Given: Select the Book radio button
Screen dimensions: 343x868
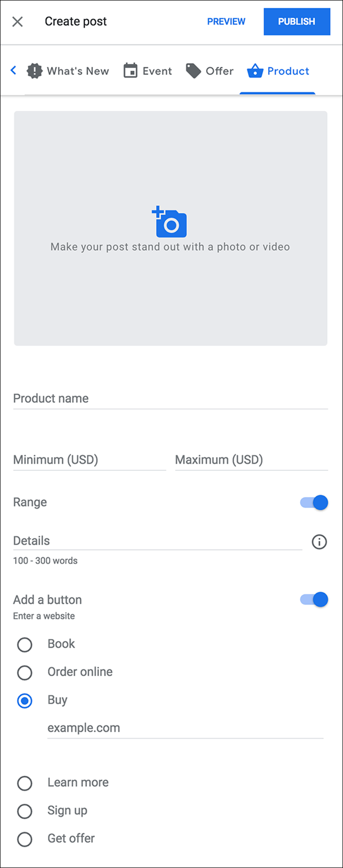Looking at the screenshot, I should tap(24, 644).
